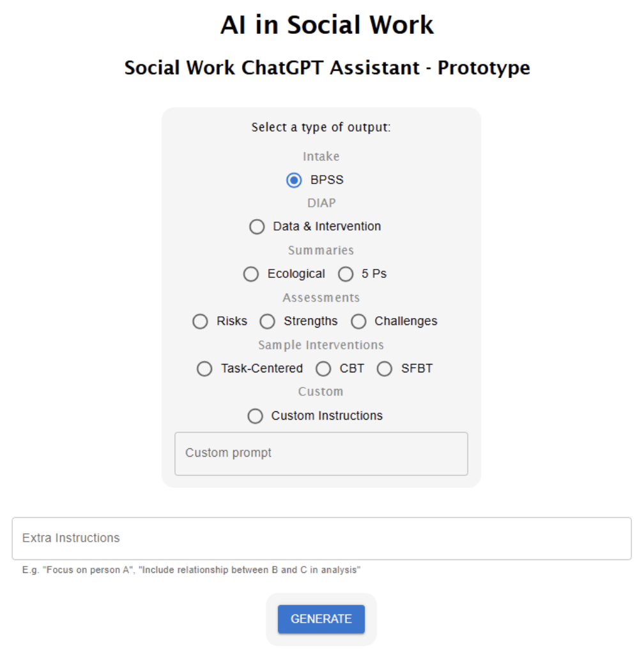Choose the Strengths assessment option

(267, 321)
